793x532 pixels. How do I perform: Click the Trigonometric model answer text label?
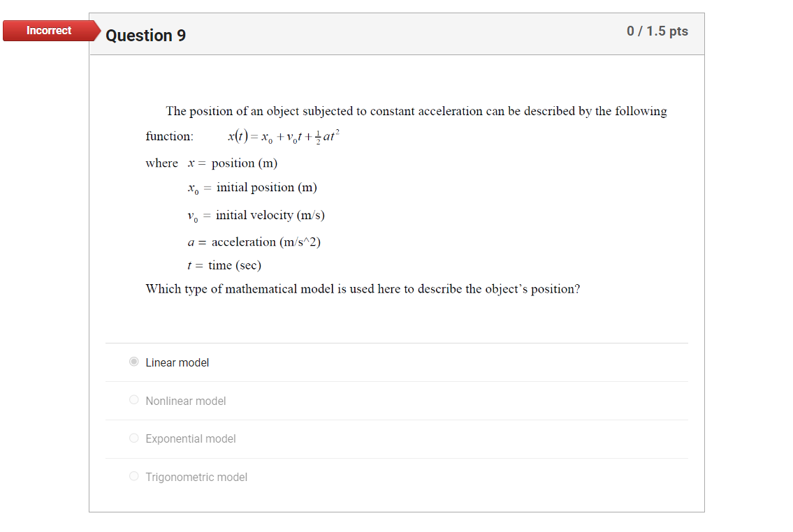click(196, 477)
